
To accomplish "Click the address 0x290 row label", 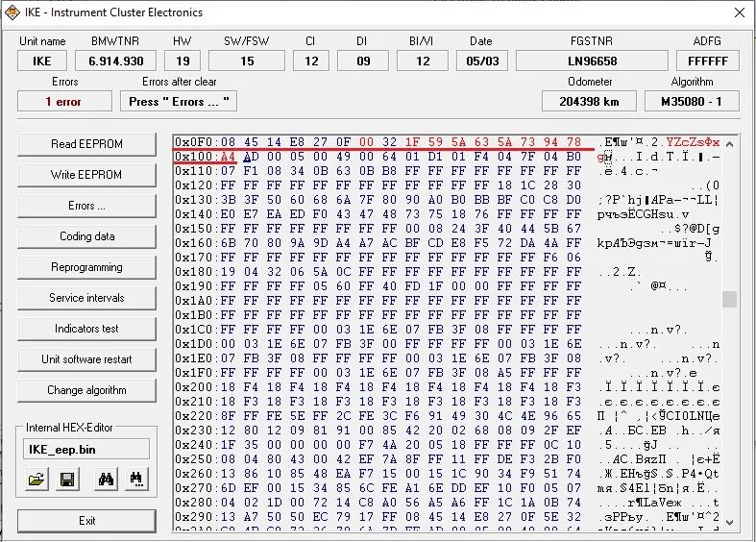I will coord(195,517).
